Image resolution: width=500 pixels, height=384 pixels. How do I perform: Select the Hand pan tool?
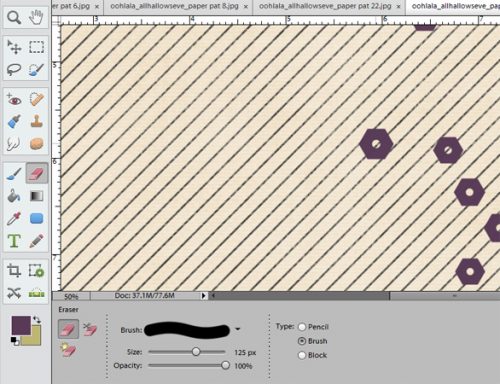click(x=36, y=17)
